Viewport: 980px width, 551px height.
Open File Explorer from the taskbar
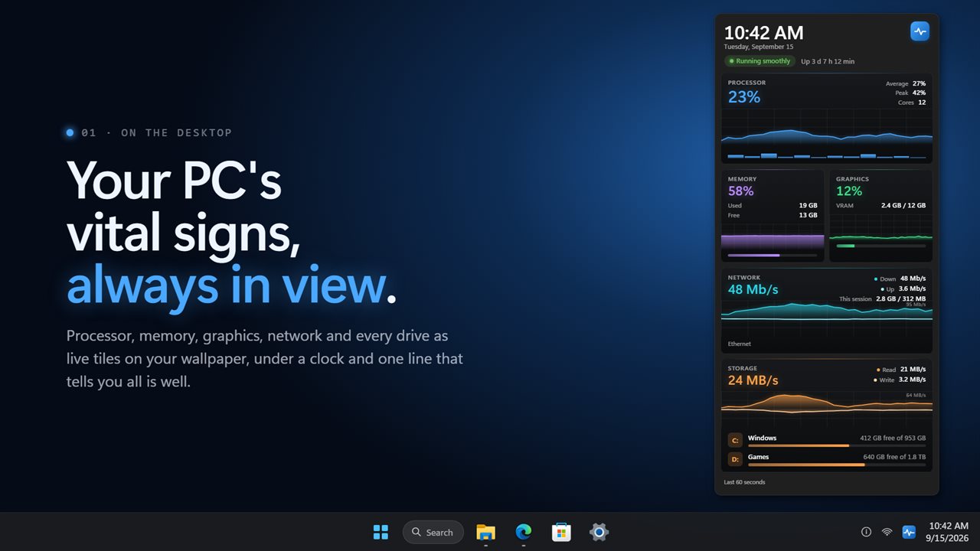485,532
